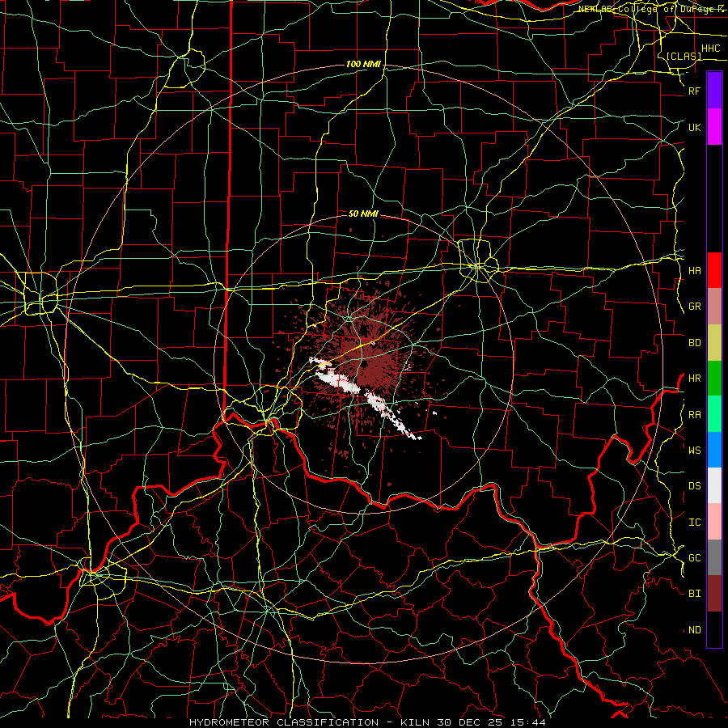The height and width of the screenshot is (728, 728).
Task: Click the BI legend label
Action: (x=694, y=594)
